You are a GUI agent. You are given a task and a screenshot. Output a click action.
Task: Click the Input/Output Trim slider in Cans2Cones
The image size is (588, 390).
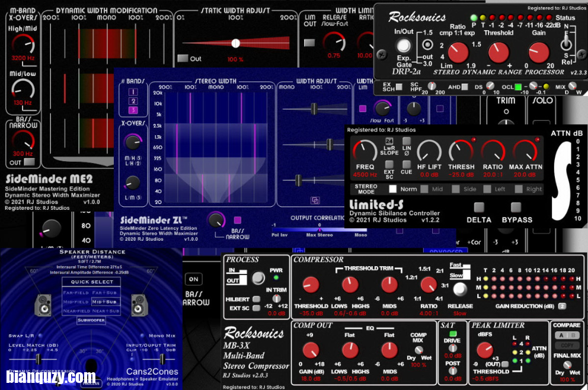click(x=162, y=359)
